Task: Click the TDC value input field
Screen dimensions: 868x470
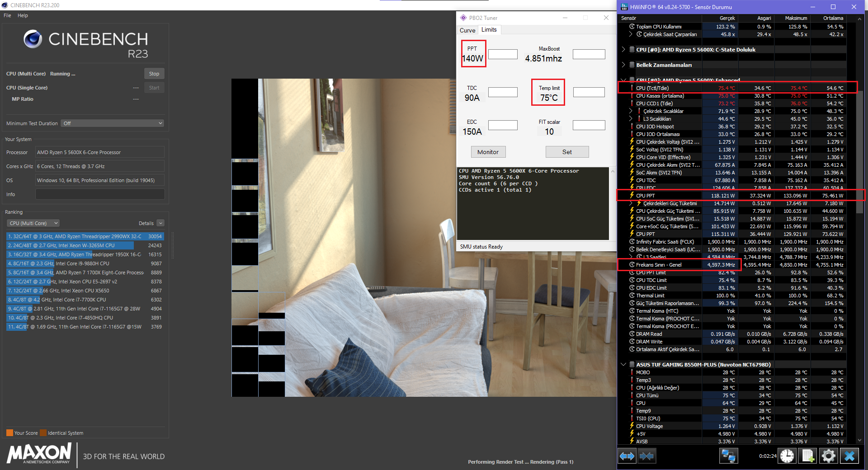Action: tap(503, 92)
